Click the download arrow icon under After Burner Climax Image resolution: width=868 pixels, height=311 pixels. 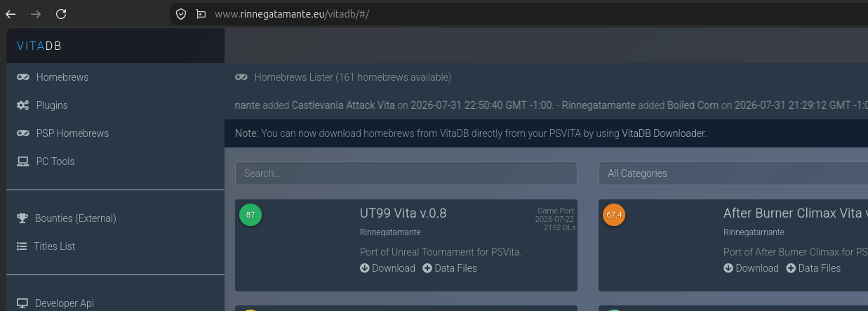[728, 268]
